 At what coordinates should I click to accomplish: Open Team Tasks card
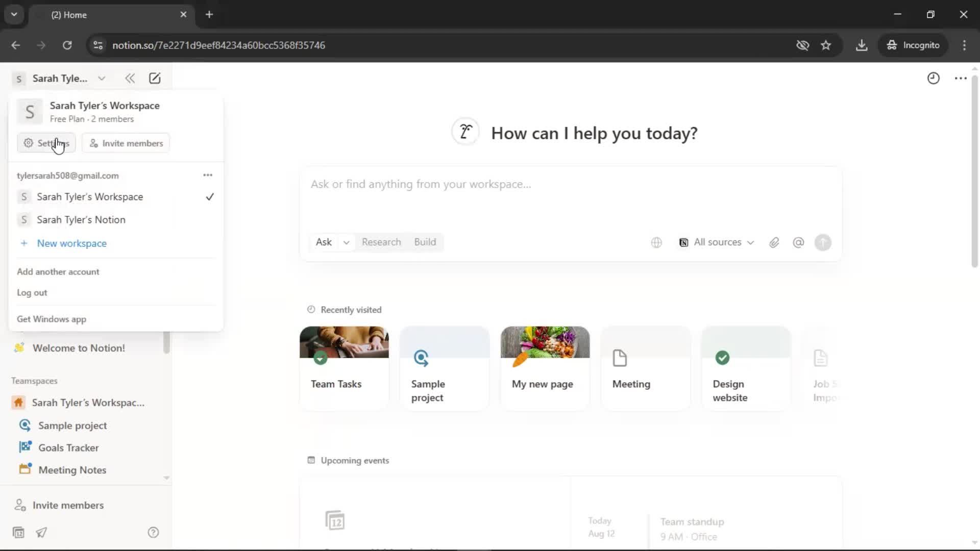(344, 368)
